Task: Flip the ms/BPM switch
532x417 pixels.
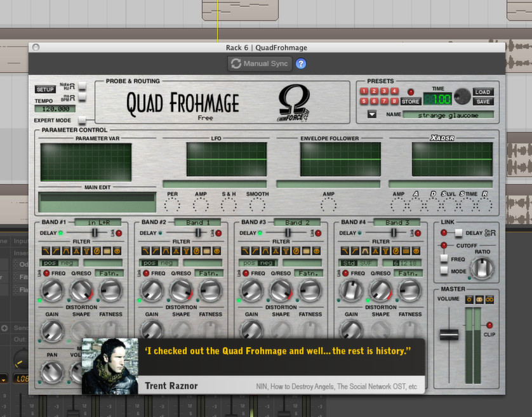Action: coord(82,98)
